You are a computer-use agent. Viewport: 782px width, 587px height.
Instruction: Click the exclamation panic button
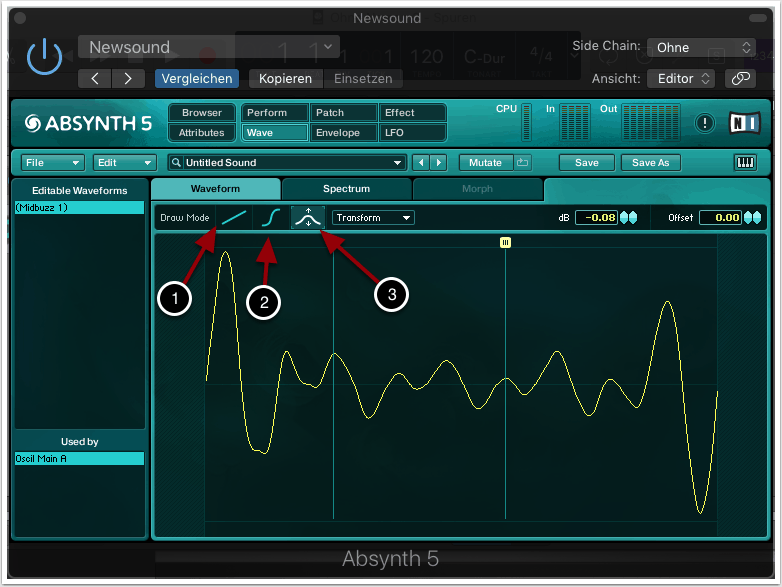(x=705, y=123)
